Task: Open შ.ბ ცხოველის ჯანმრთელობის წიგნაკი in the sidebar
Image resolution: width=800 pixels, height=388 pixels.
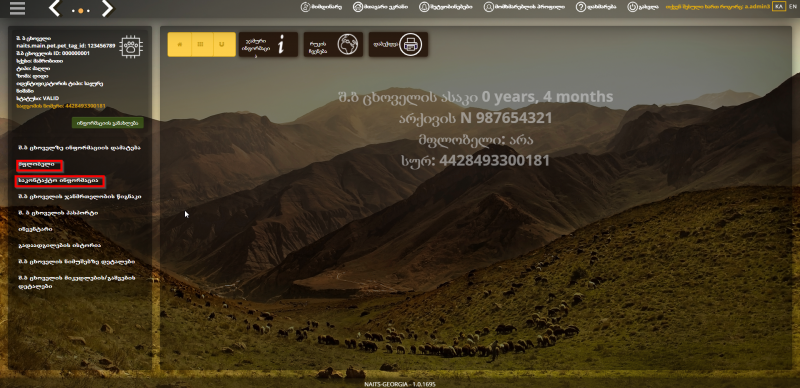Action: pos(79,197)
